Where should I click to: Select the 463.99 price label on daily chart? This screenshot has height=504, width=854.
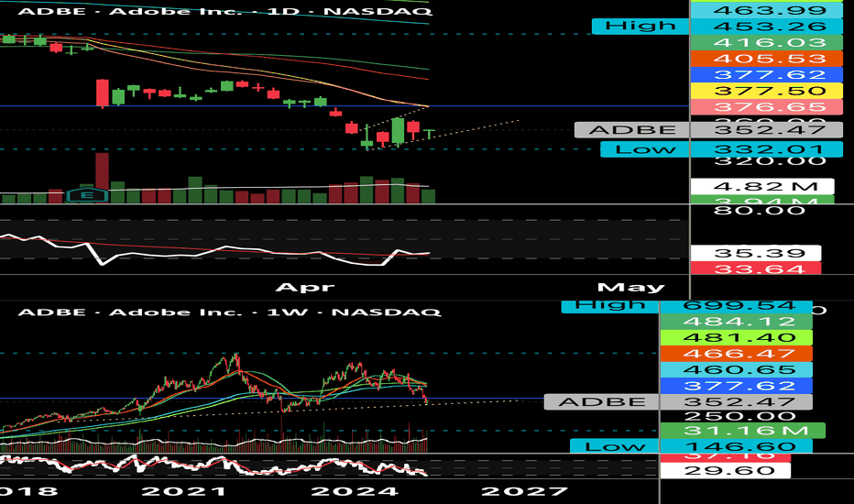pyautogui.click(x=766, y=10)
